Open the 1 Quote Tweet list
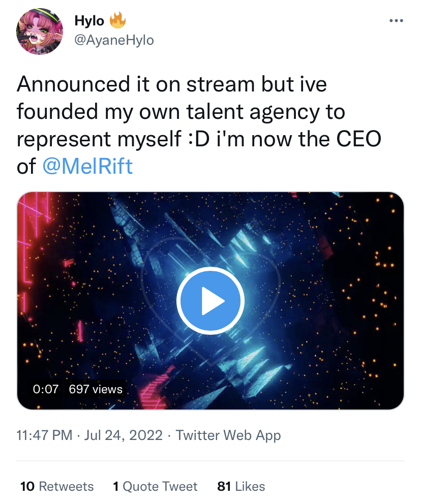This screenshot has width=421, height=504. (155, 486)
